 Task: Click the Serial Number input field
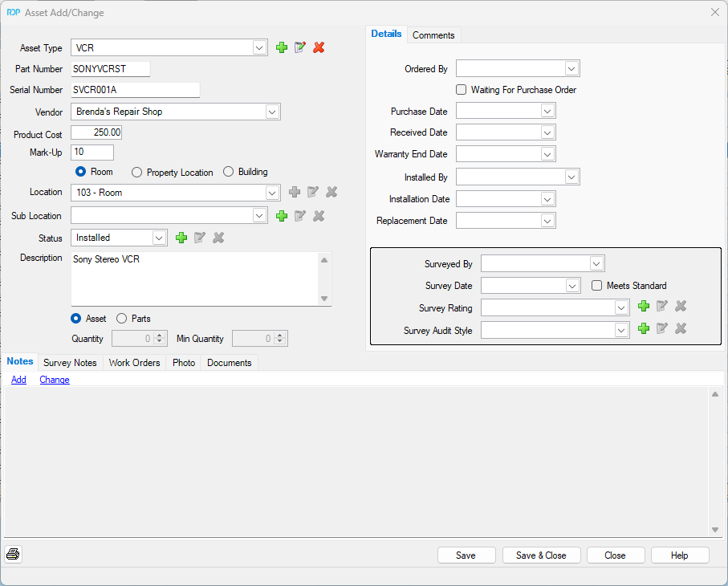[136, 90]
